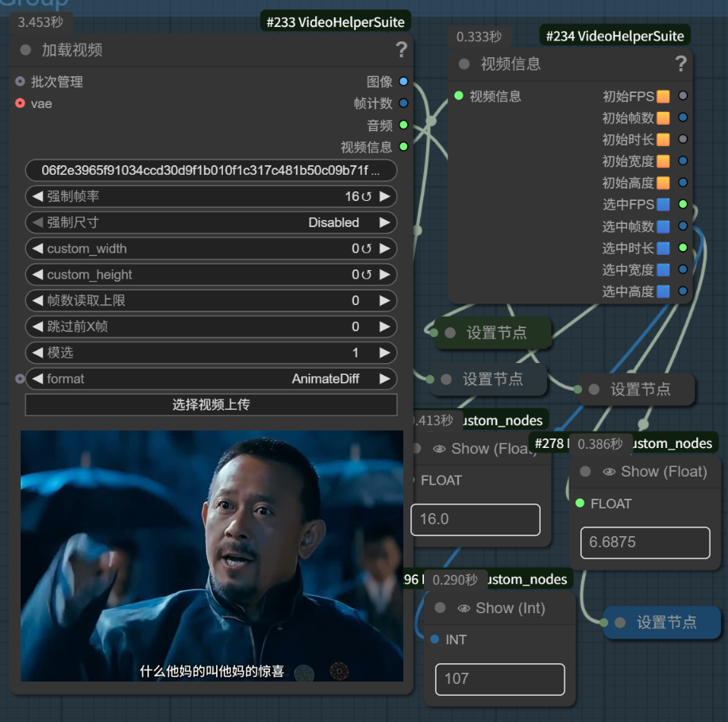Collapse the Show (Int) node via its title dot
The height and width of the screenshot is (722, 728).
pos(440,608)
